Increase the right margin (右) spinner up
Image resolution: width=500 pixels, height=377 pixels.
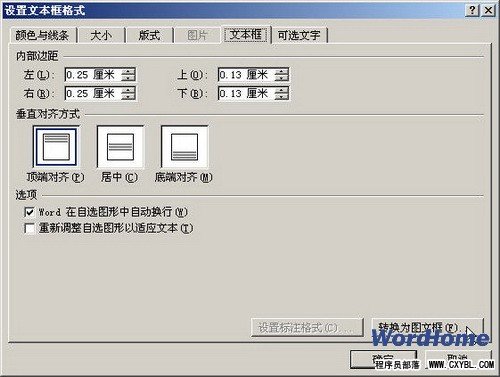point(128,90)
